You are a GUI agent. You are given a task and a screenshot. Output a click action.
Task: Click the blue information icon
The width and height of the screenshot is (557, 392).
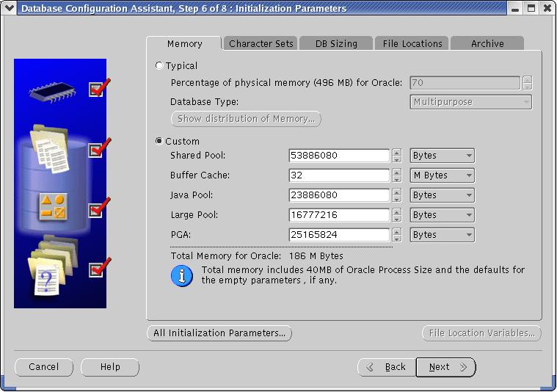coord(181,275)
